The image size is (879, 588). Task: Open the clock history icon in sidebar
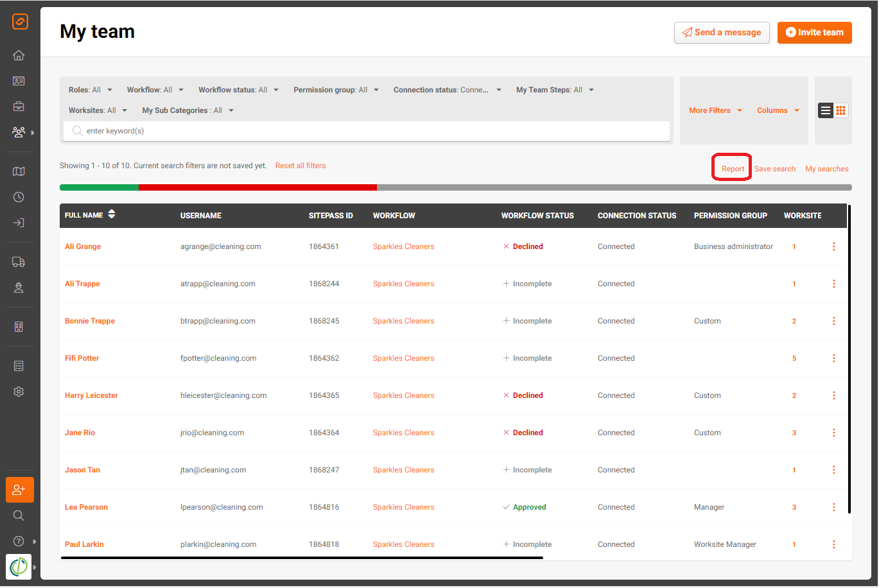pyautogui.click(x=19, y=197)
